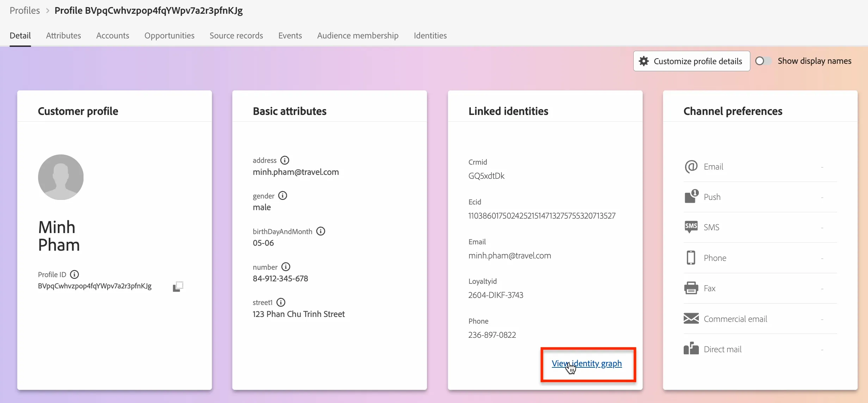Image resolution: width=868 pixels, height=403 pixels.
Task: Click the SMS speech bubble icon
Action: [x=691, y=227]
